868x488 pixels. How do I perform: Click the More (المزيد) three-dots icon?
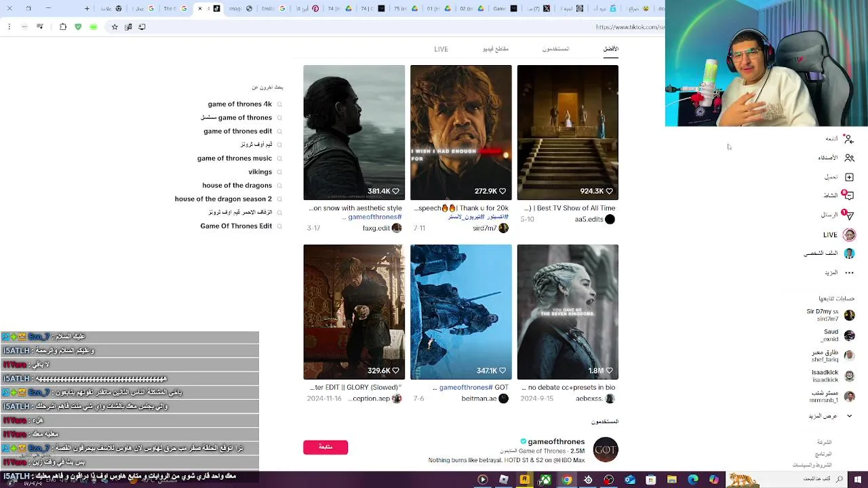[849, 272]
